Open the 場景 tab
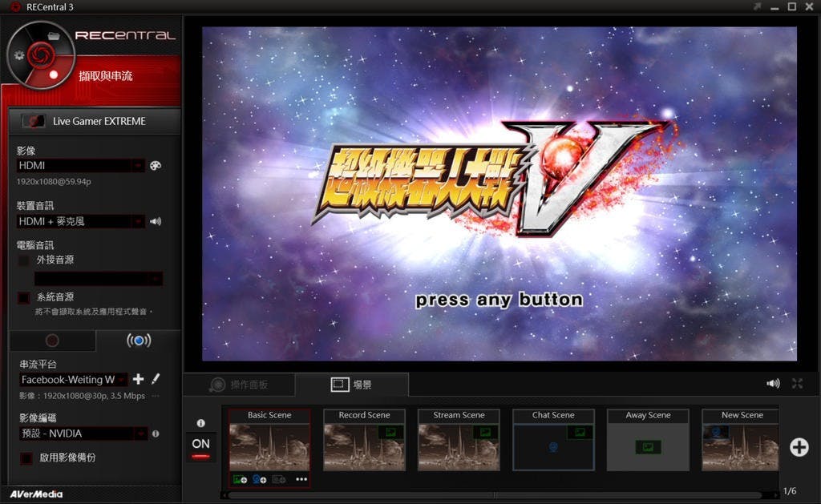 pos(352,385)
